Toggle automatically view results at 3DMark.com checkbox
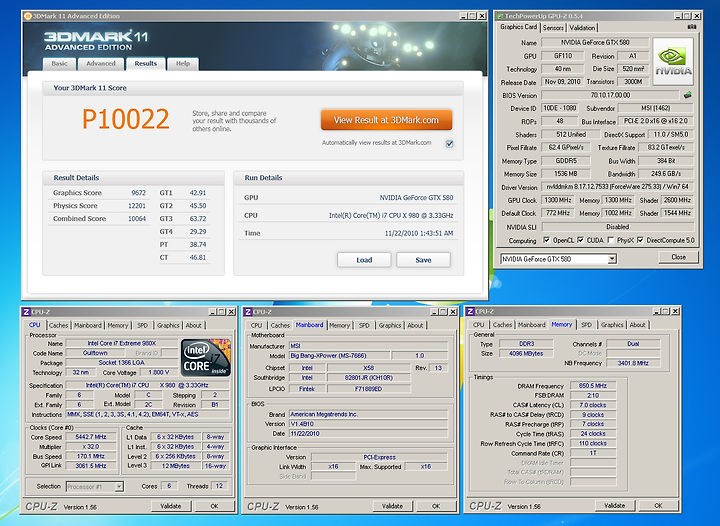720x526 pixels. point(450,144)
